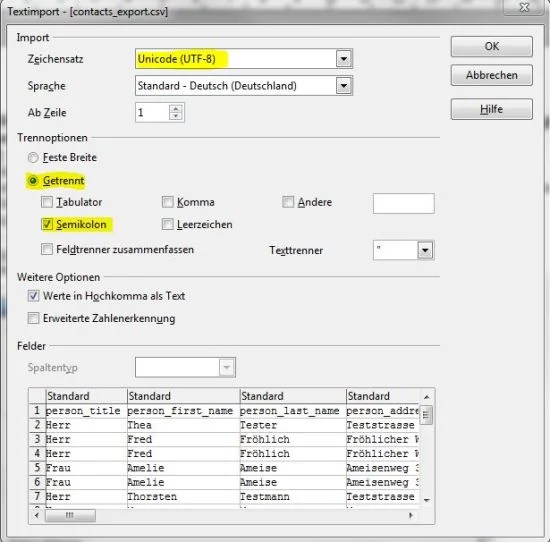Click the Ameise cell in row 6

click(x=293, y=482)
